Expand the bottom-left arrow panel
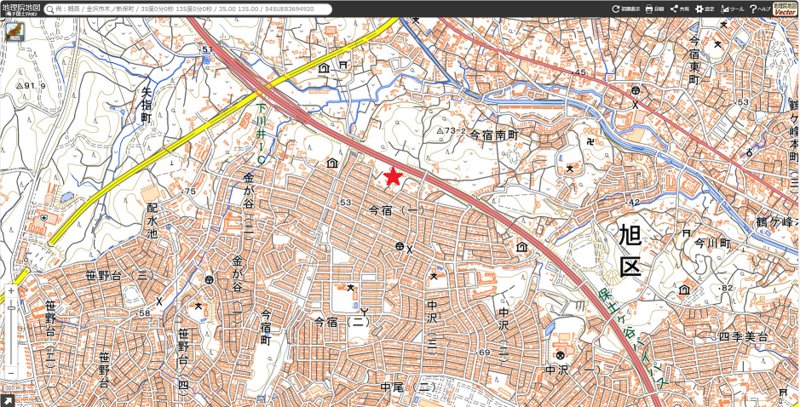The width and height of the screenshot is (800, 407). pos(8,399)
